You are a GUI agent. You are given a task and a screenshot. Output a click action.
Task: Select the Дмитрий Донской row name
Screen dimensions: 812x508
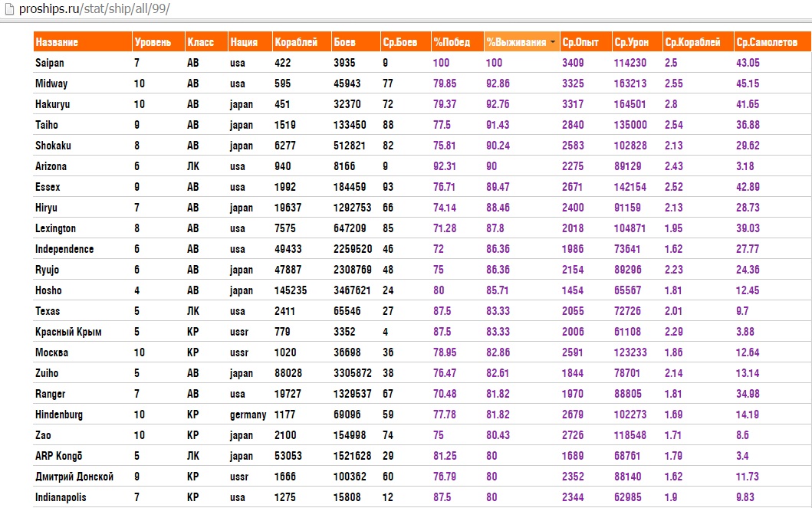click(x=74, y=477)
